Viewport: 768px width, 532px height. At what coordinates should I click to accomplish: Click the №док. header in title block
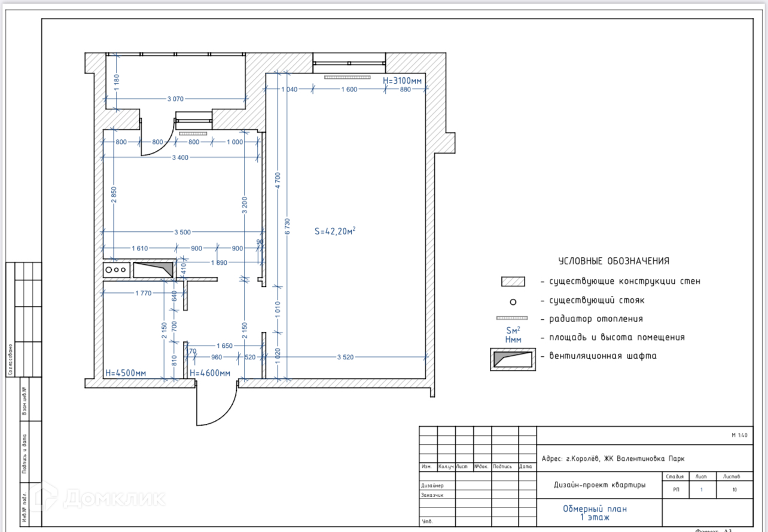(x=482, y=466)
